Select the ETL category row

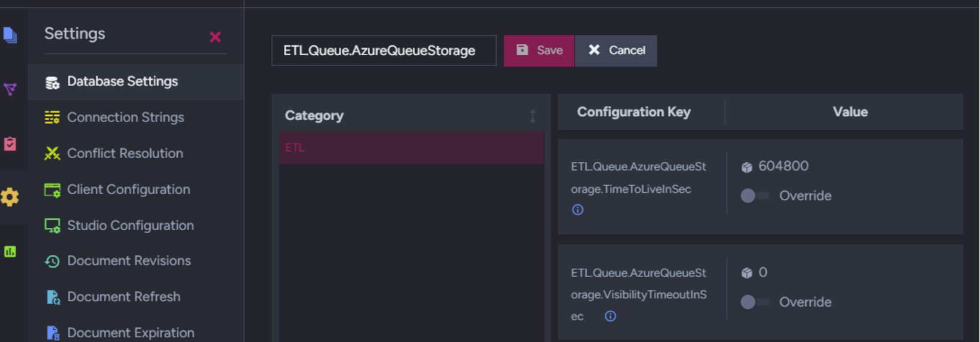coord(411,148)
